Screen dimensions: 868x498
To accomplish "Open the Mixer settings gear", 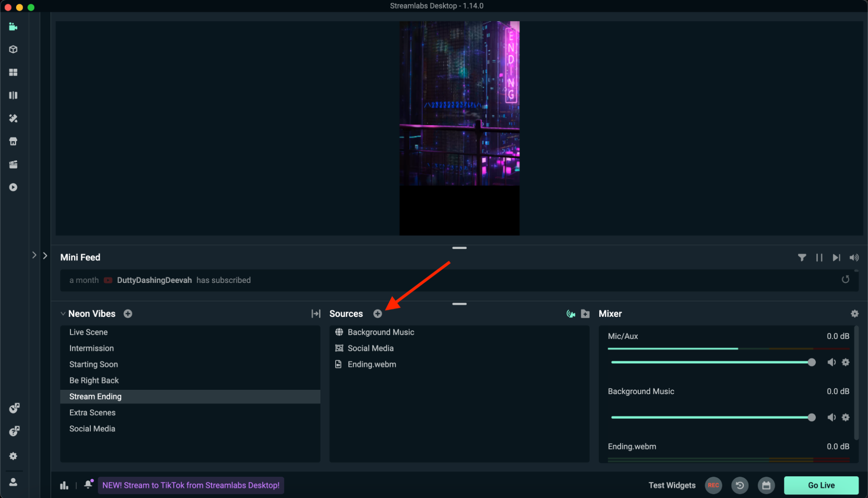I will 854,314.
